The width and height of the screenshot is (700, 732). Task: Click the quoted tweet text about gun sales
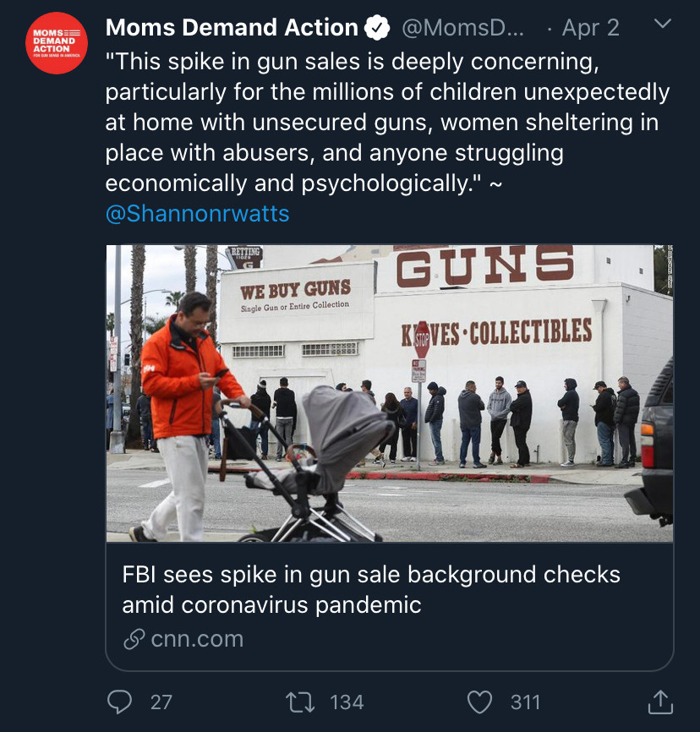(x=387, y=123)
